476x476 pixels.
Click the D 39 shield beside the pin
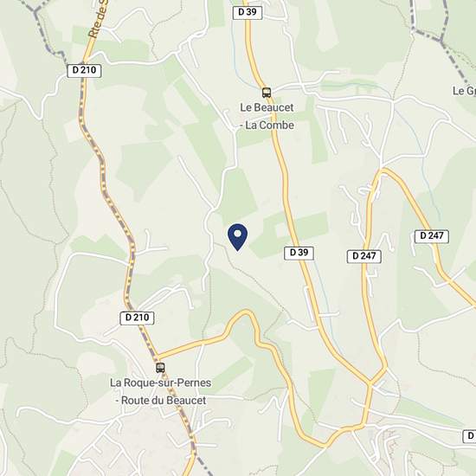click(299, 253)
